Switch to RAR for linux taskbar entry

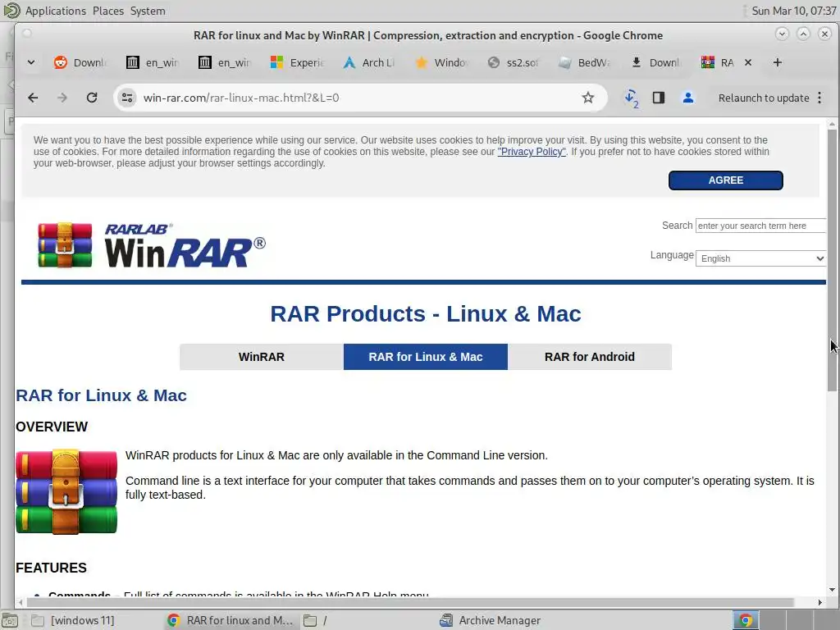231,620
